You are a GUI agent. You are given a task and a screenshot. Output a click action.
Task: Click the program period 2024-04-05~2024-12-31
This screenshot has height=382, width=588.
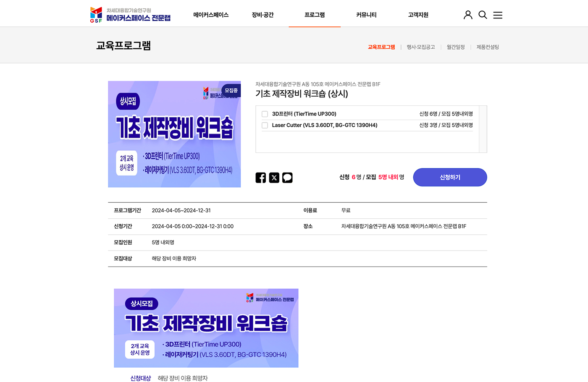tap(181, 210)
